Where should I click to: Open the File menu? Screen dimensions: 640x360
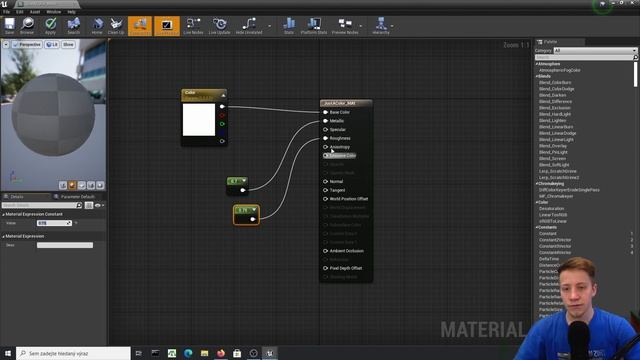(x=7, y=12)
